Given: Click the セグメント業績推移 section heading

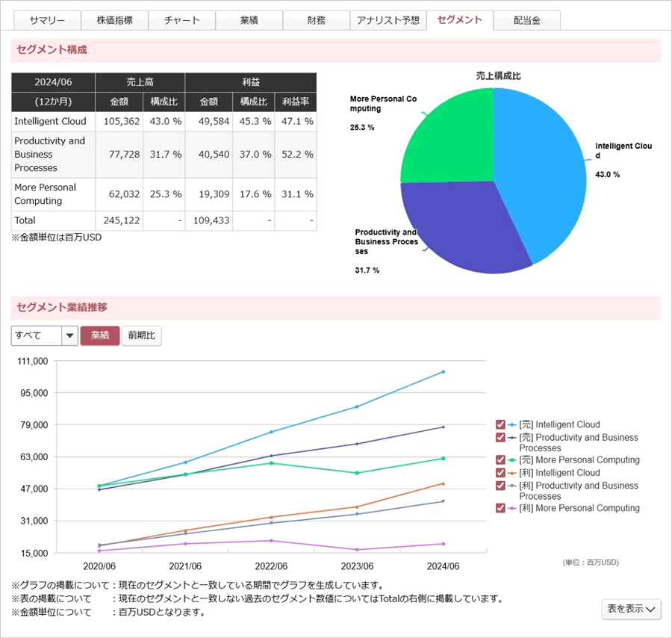Looking at the screenshot, I should point(62,307).
